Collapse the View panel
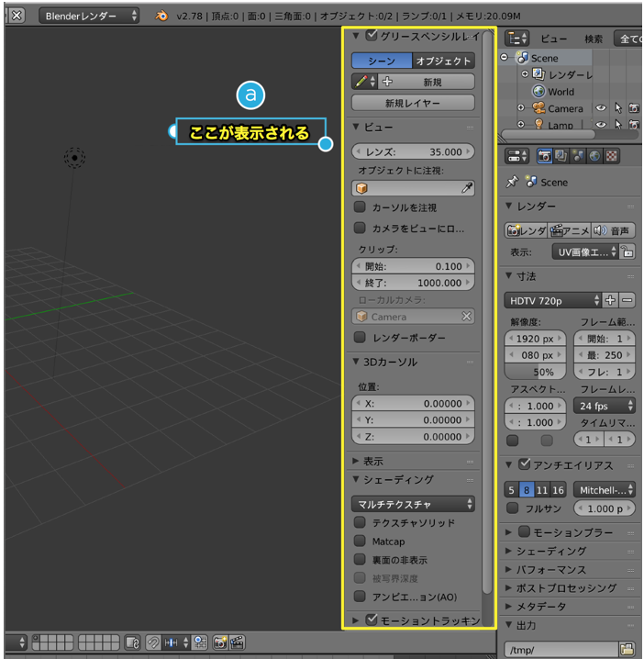This screenshot has width=644, height=659. pos(356,127)
